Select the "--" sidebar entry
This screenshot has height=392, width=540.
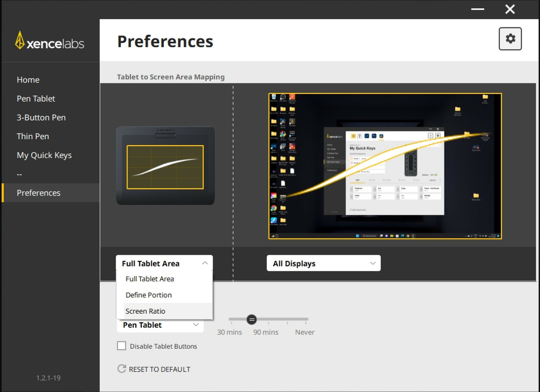[20, 174]
